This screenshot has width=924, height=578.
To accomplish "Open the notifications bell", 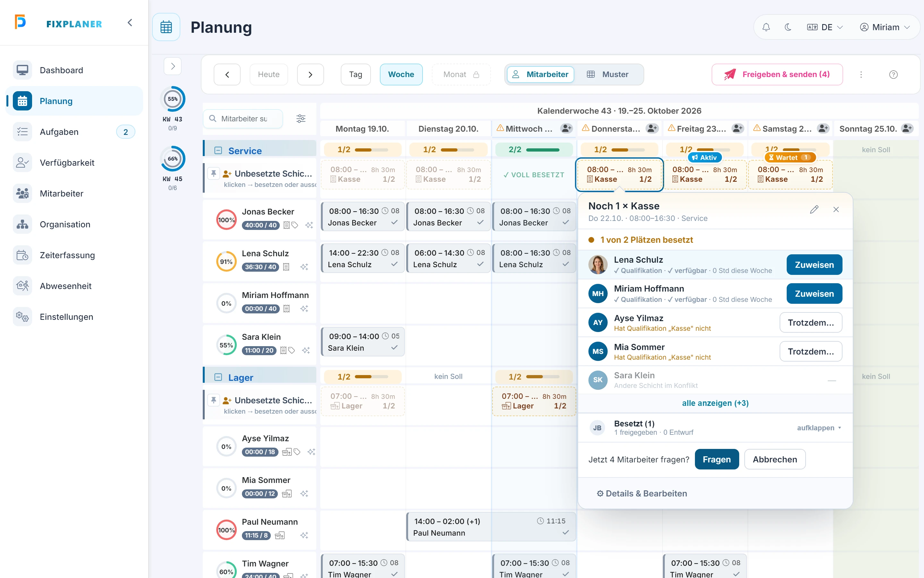I will tap(766, 27).
